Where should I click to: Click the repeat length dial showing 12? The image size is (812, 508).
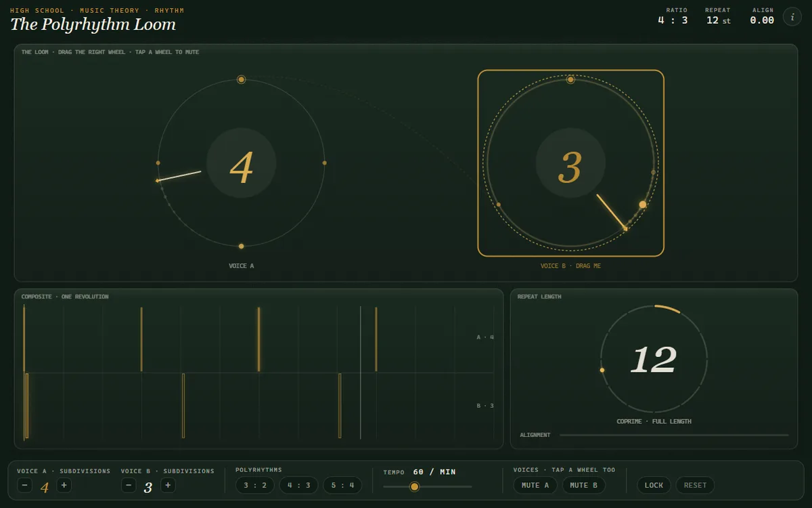point(654,359)
